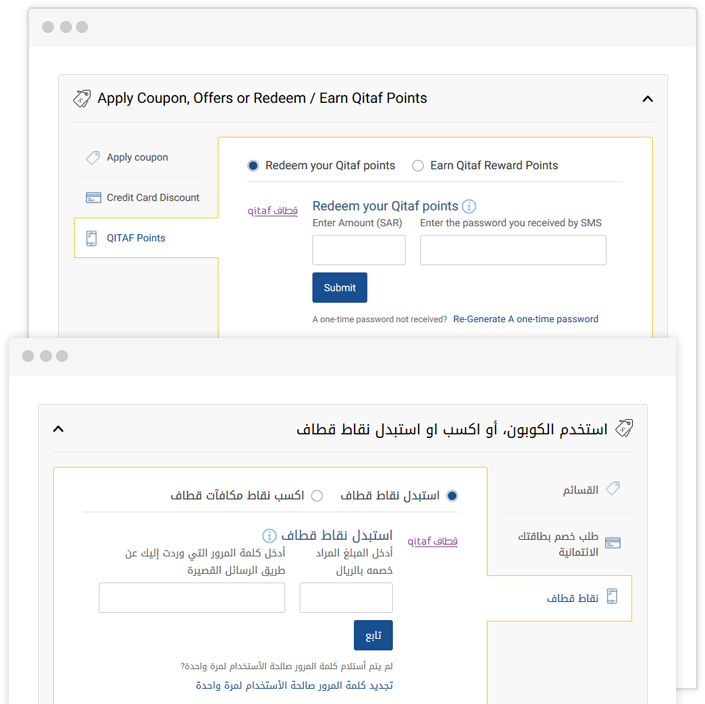This screenshot has width=705, height=704.
Task: Collapse the Arabic استخدم الكوبون section chevron
Action: (x=58, y=429)
